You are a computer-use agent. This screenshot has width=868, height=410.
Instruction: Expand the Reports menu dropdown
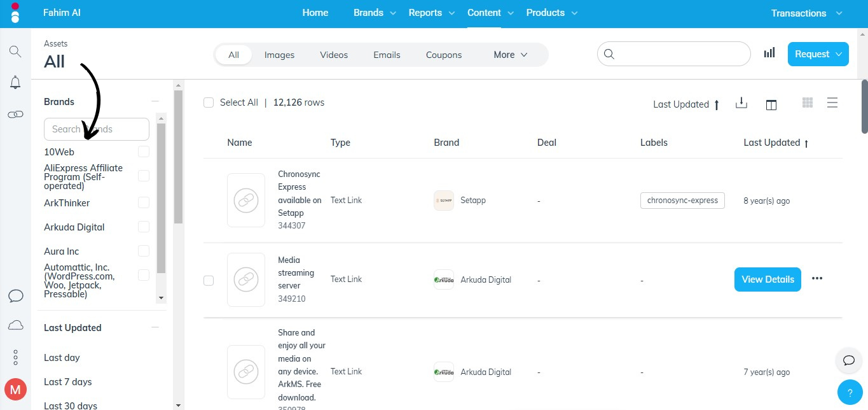click(432, 13)
